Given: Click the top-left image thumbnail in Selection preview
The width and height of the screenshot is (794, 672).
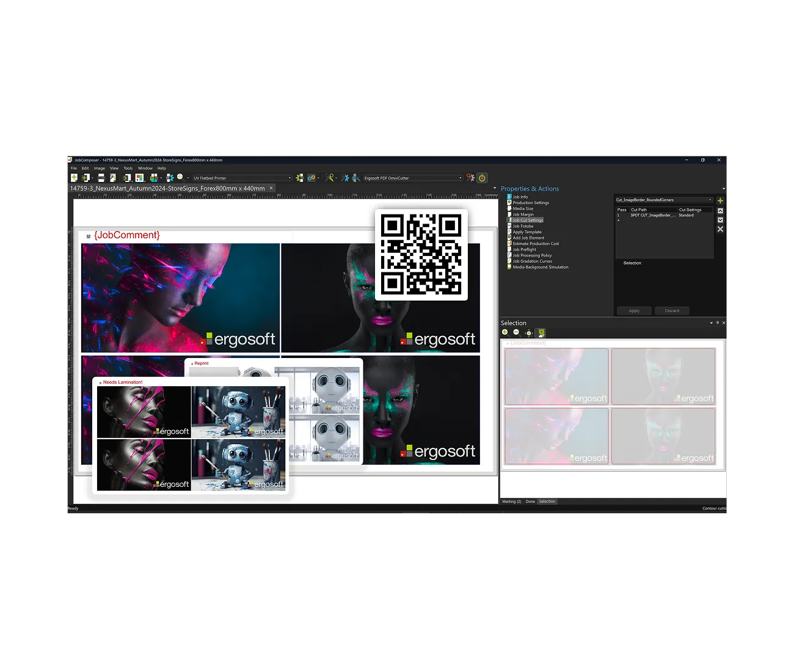Looking at the screenshot, I should (x=556, y=376).
